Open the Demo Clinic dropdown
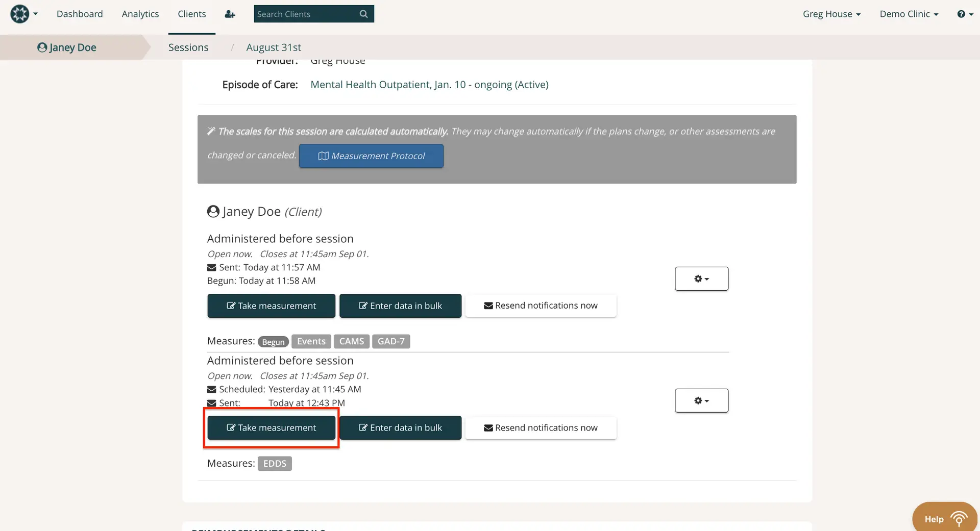This screenshot has width=980, height=531. tap(909, 14)
